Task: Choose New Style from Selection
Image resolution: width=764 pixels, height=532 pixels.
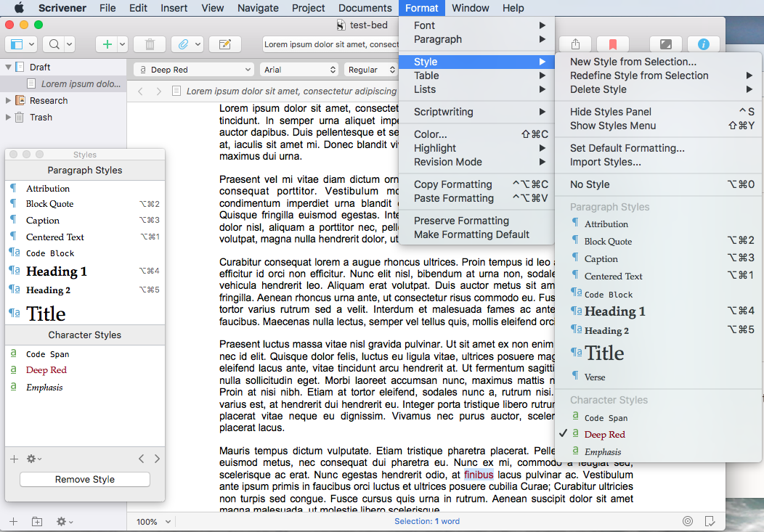Action: [658, 62]
